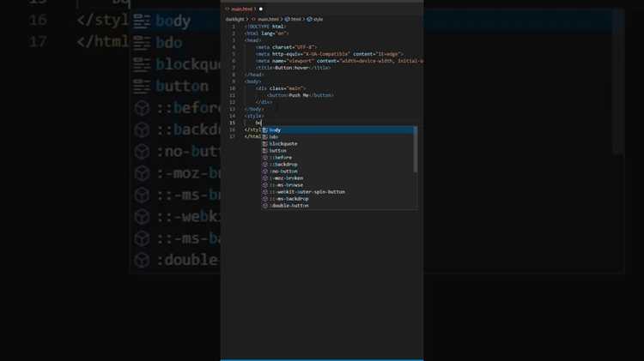
Task: Click the symbol icon before style breadcrumb
Action: click(309, 19)
